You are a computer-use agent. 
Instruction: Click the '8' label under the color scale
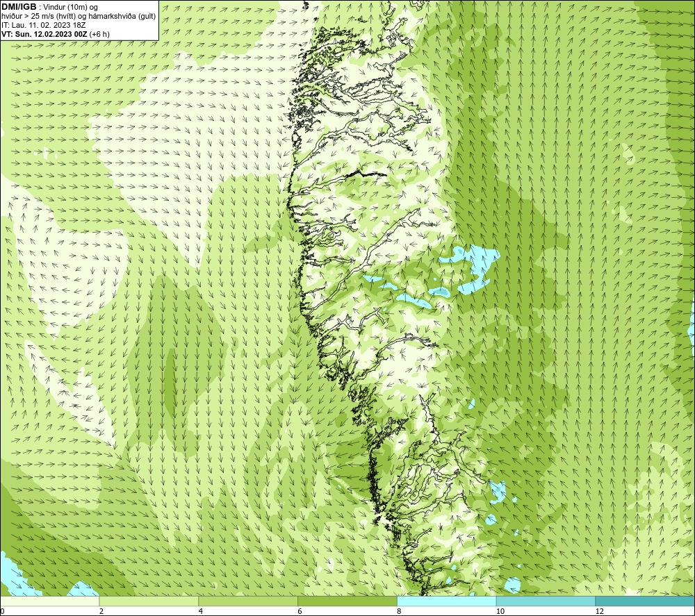tap(400, 612)
